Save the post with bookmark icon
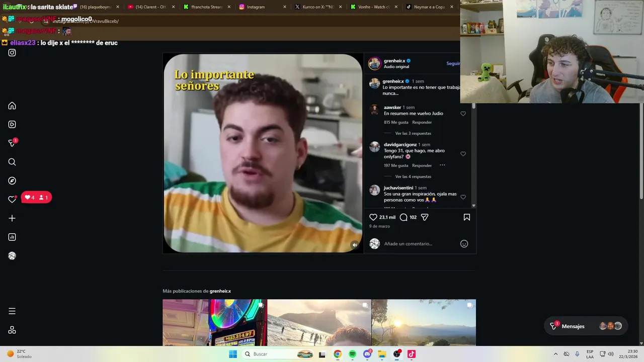Viewport: 644px width, 362px height. (467, 217)
